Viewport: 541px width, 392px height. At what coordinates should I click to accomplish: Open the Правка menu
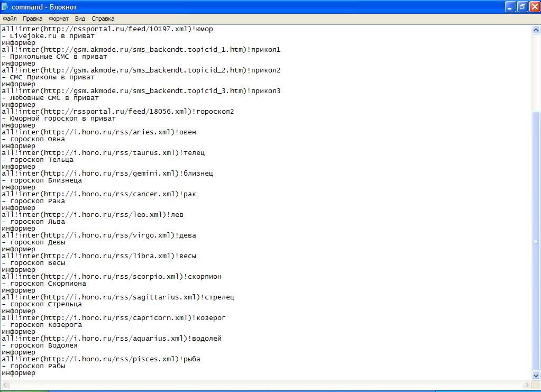tap(33, 19)
